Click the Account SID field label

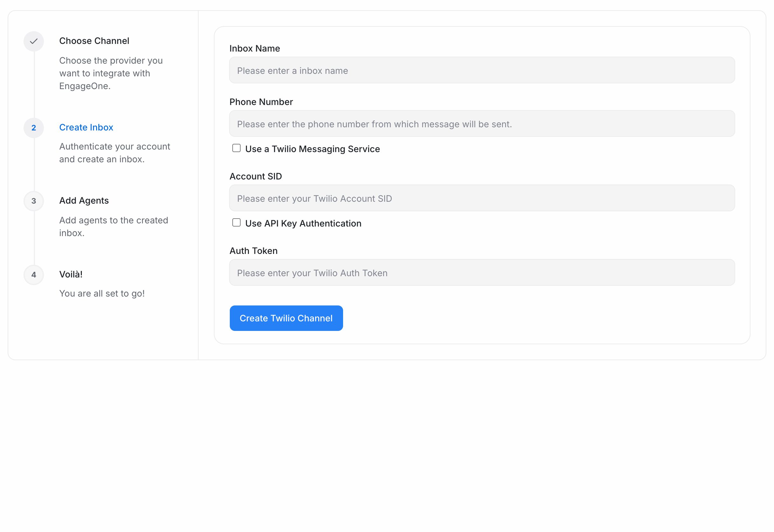click(x=256, y=176)
